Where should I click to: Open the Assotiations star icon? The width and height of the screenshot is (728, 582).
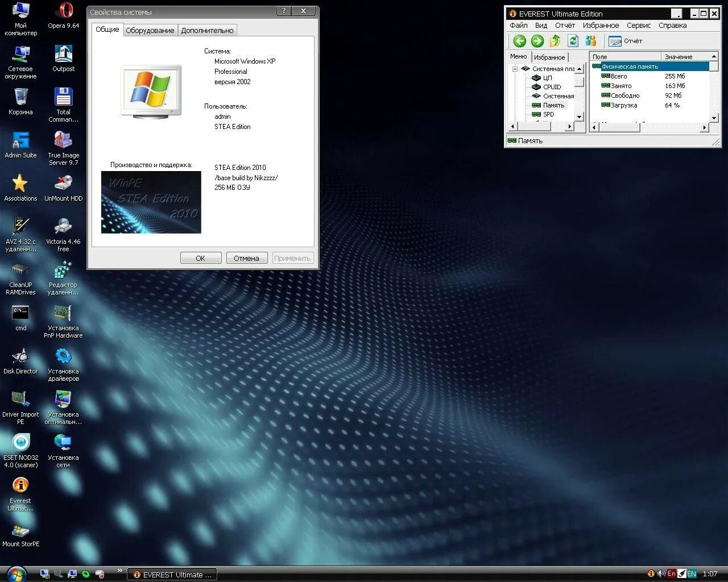[x=20, y=189]
